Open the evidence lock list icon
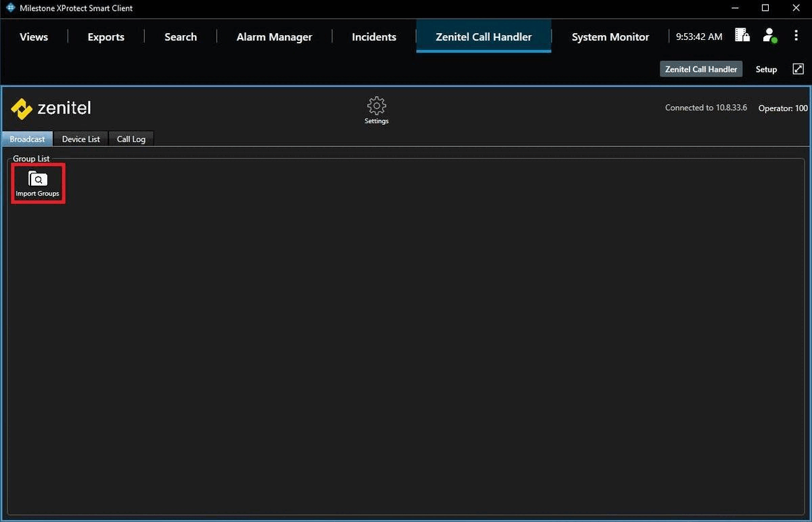This screenshot has width=812, height=522. coord(742,35)
